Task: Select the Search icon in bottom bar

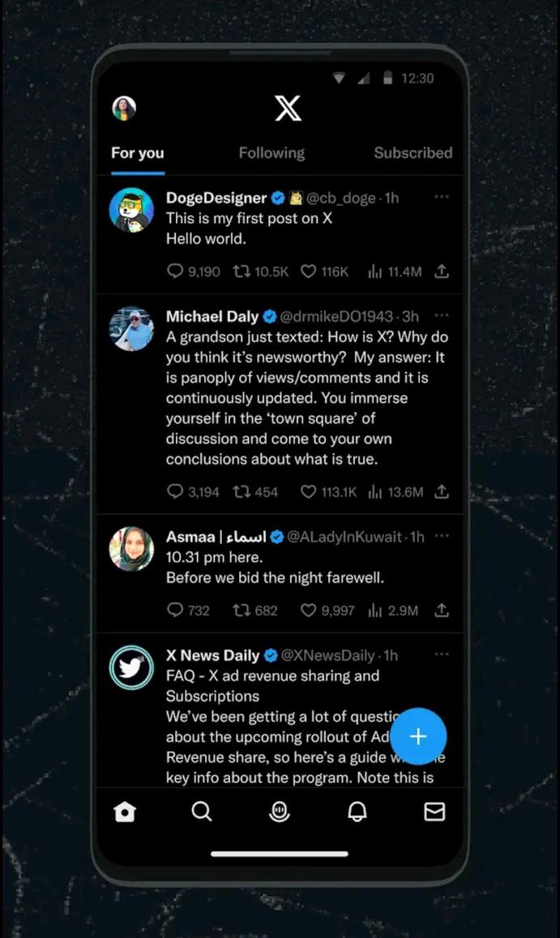Action: (202, 812)
